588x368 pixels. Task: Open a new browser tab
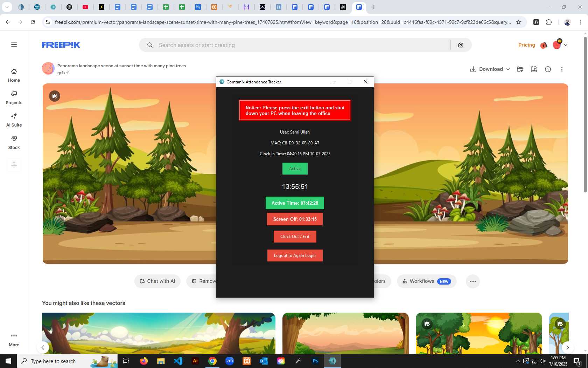pyautogui.click(x=373, y=7)
